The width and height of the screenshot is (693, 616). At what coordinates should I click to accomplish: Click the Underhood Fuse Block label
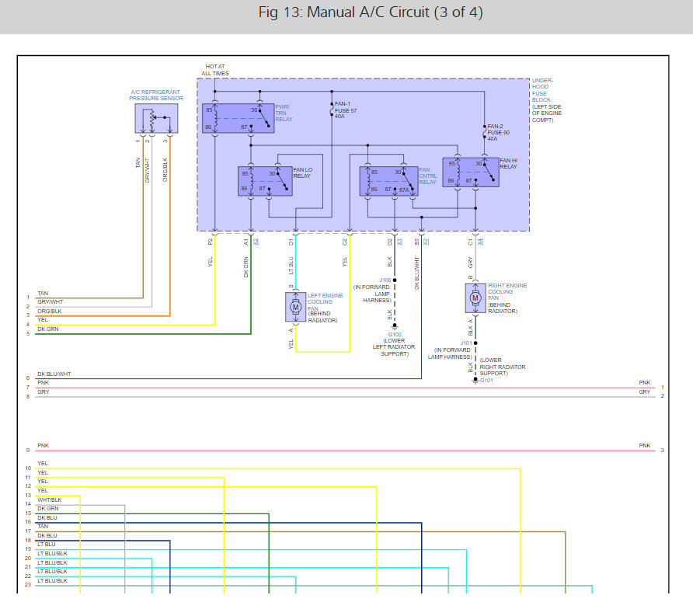pyautogui.click(x=542, y=90)
